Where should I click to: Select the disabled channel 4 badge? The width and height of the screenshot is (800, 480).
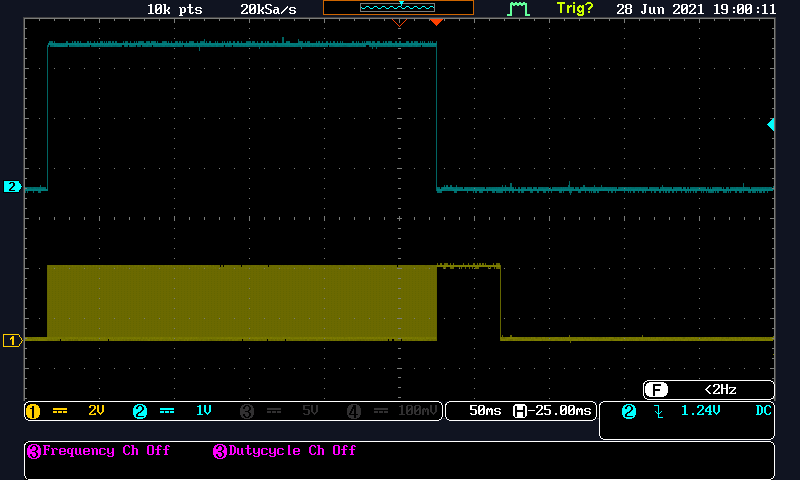pos(354,411)
